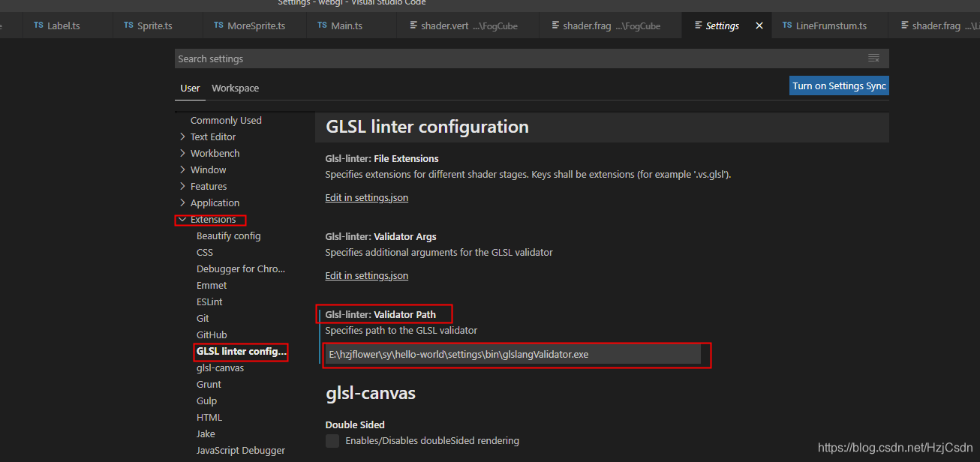The width and height of the screenshot is (980, 462).
Task: Expand the Text Editor chevron
Action: point(182,136)
